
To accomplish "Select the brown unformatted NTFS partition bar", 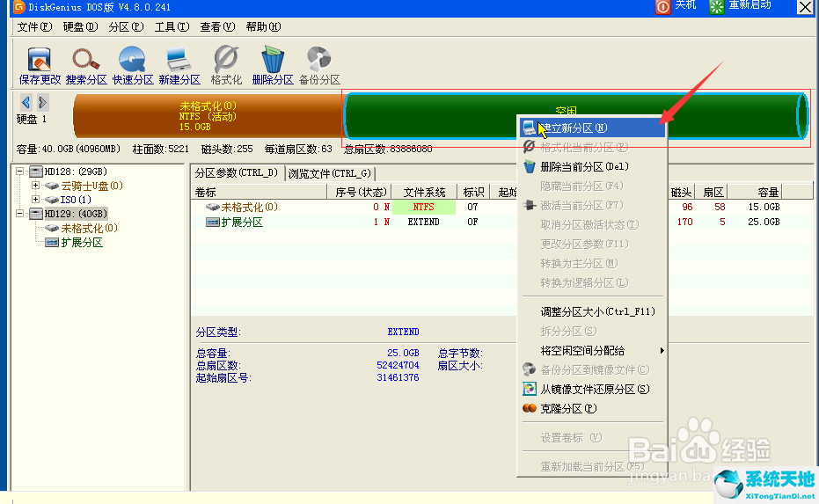I will point(208,116).
